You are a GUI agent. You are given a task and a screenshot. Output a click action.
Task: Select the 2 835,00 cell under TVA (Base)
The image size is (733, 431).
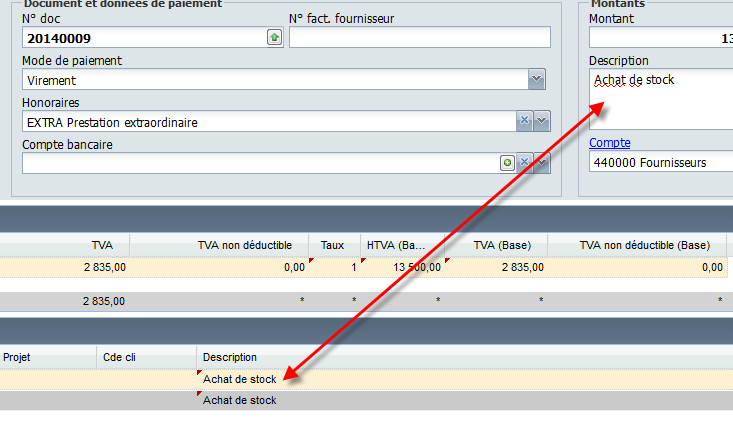(x=496, y=267)
